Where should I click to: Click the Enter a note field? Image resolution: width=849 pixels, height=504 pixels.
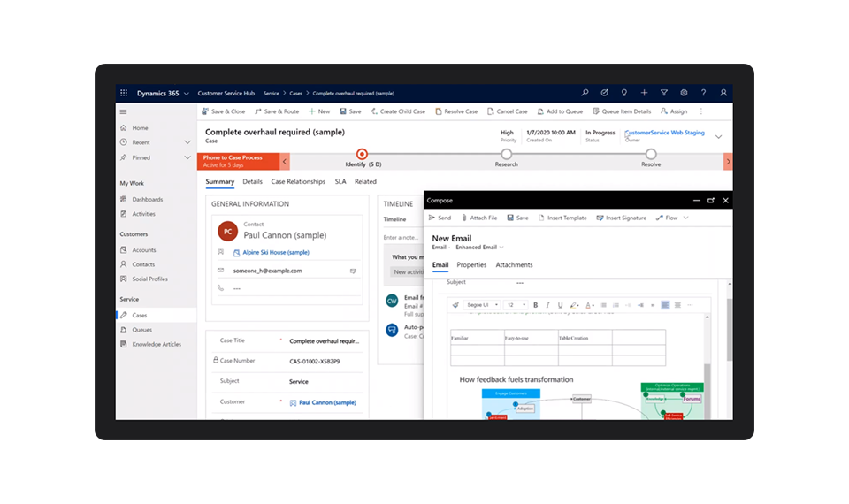click(402, 237)
